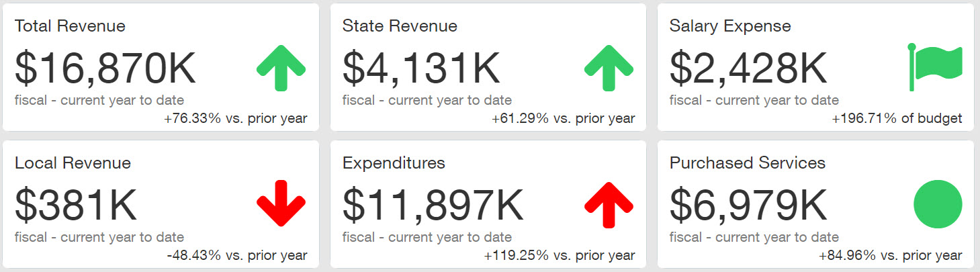980x272 pixels.
Task: Click the -48.43% vs. prior year text
Action: (237, 256)
